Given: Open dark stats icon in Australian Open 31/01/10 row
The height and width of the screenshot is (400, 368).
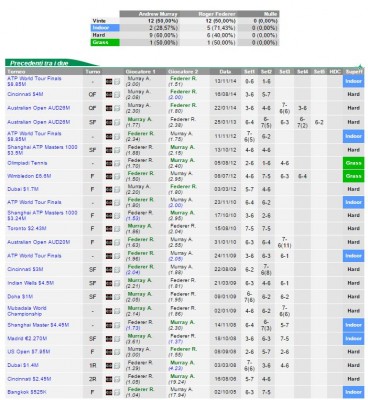Looking at the screenshot, I should click(109, 243).
